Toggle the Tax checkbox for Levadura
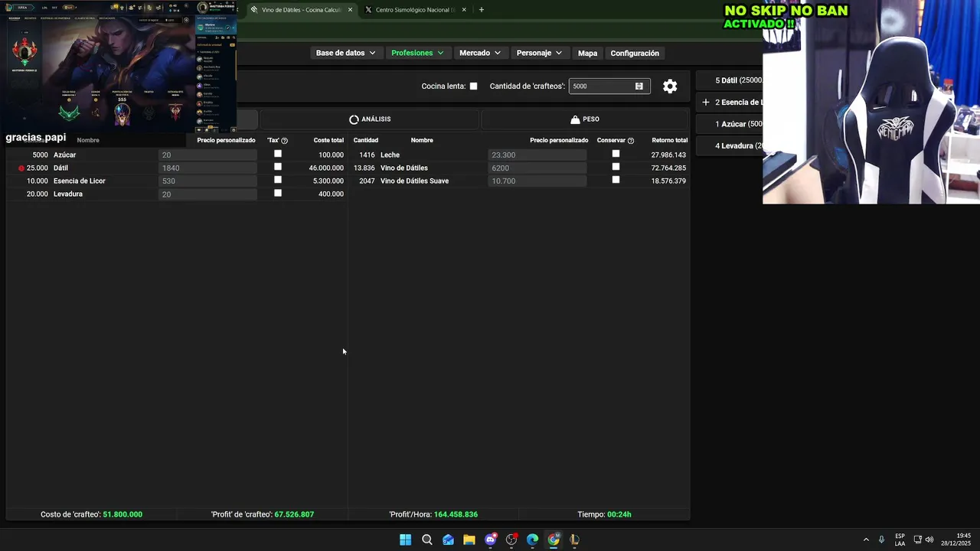This screenshot has height=551, width=980. pyautogui.click(x=278, y=193)
